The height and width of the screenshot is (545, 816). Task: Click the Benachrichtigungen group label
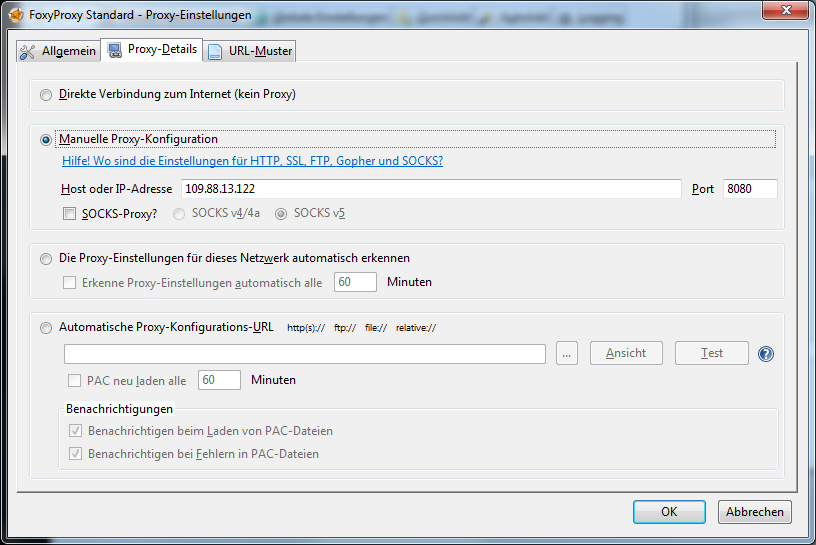pyautogui.click(x=119, y=409)
